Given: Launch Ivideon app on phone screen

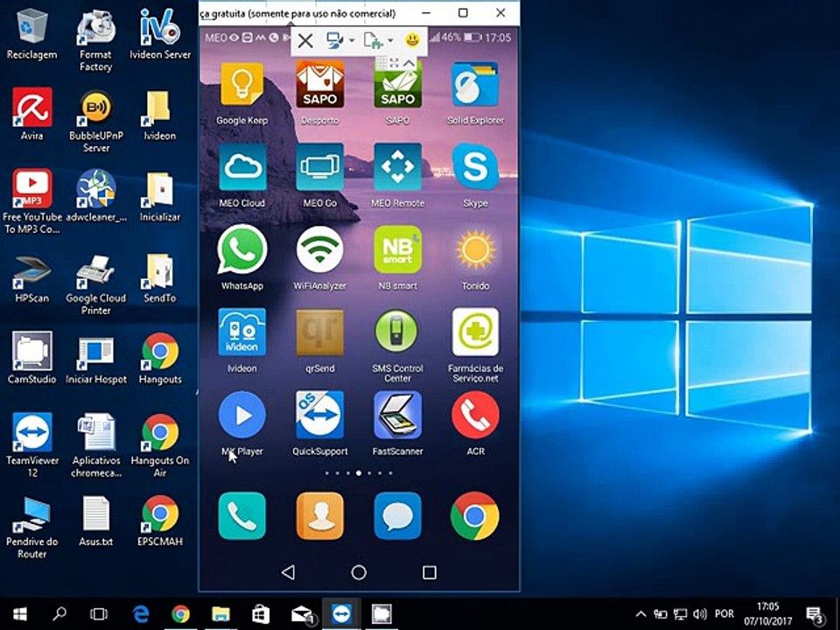Looking at the screenshot, I should coord(241,332).
